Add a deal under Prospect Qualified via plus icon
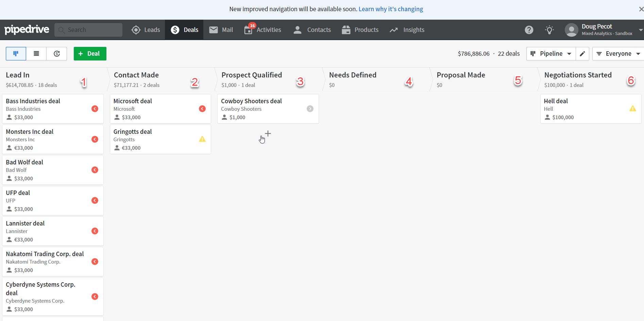This screenshot has width=644, height=321. click(x=268, y=133)
